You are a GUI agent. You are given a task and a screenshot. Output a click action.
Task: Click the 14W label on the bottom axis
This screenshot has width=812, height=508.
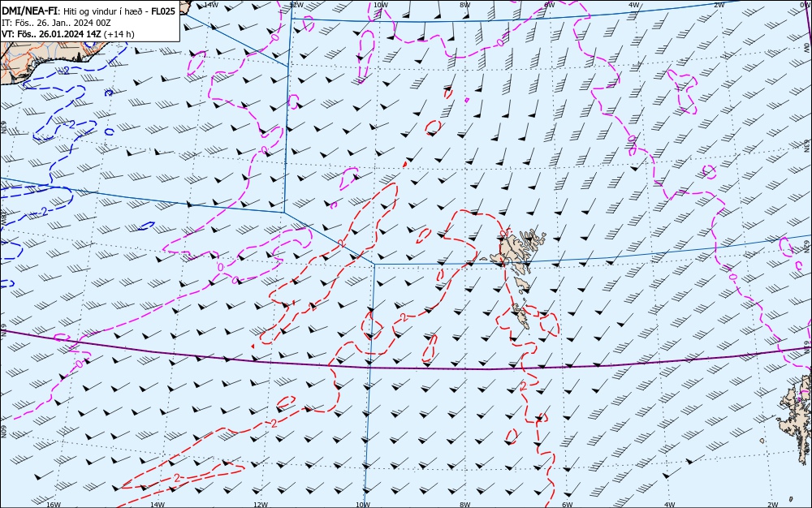[x=158, y=505]
